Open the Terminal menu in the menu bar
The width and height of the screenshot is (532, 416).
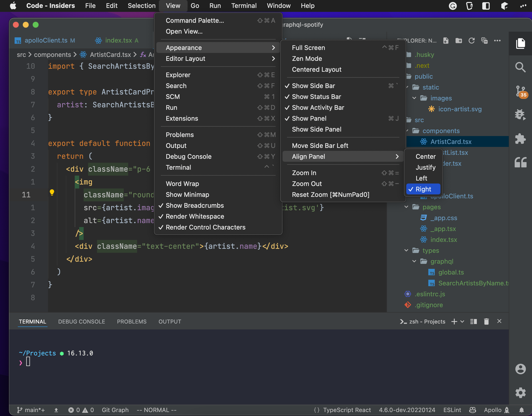tap(244, 5)
